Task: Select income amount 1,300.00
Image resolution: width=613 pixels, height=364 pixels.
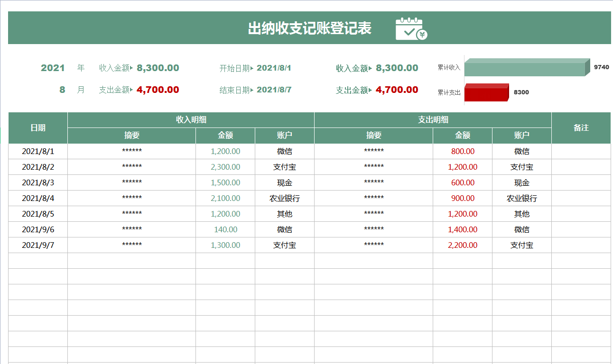Action: click(225, 245)
